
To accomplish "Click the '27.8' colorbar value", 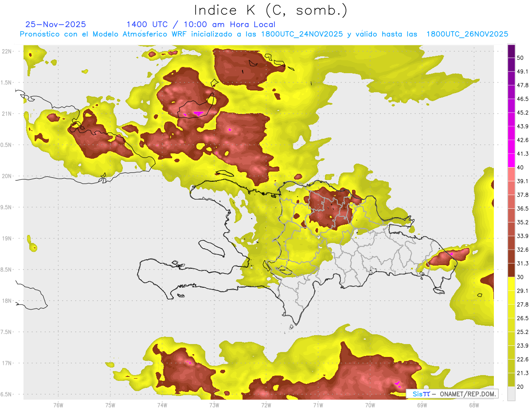I will click(x=522, y=305).
